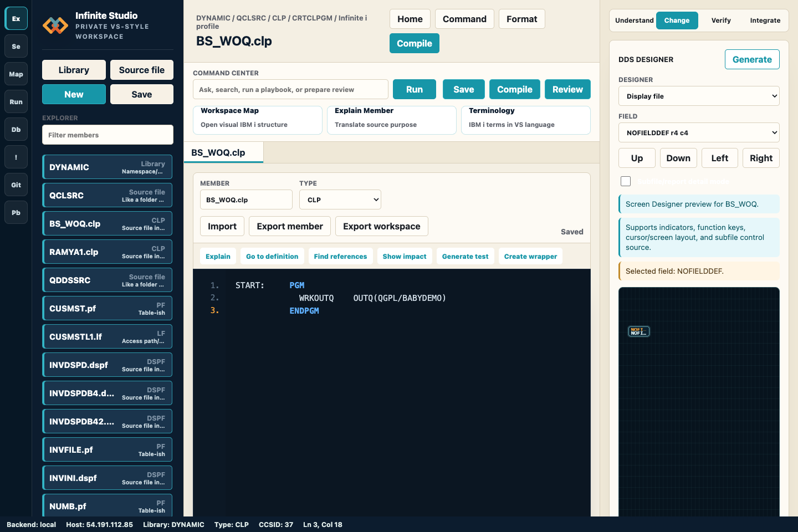798x532 pixels.
Task: Move the field Down
Action: 678,158
